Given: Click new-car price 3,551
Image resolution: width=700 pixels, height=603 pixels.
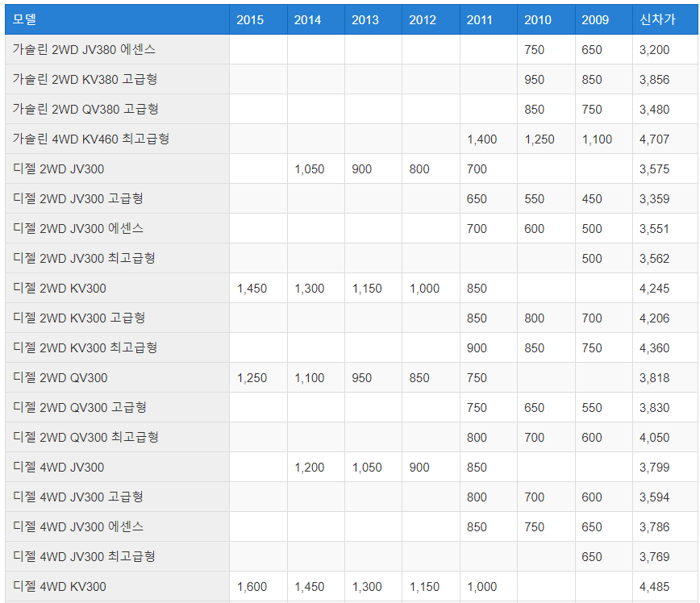Looking at the screenshot, I should (x=654, y=229).
